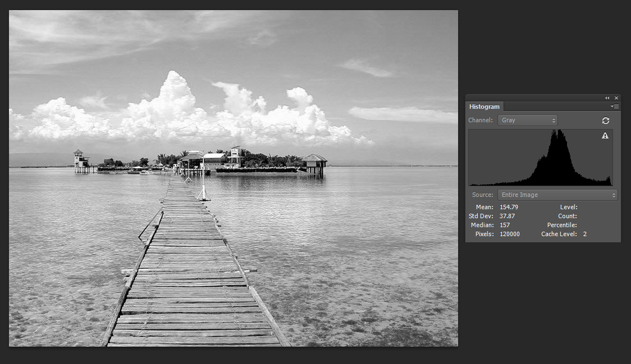Click the uncached refresh icon in Histogram panel
Viewport: 631px width, 364px height.
pos(605,120)
